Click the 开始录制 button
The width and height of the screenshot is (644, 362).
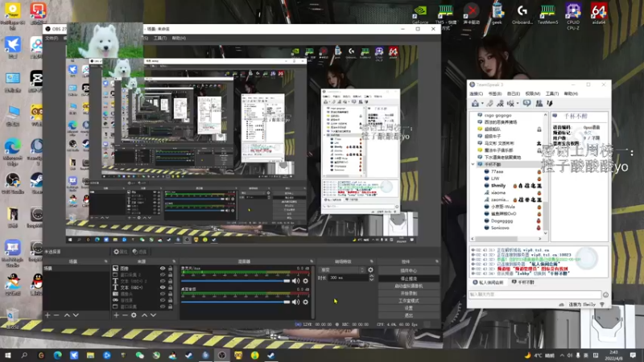tap(409, 294)
